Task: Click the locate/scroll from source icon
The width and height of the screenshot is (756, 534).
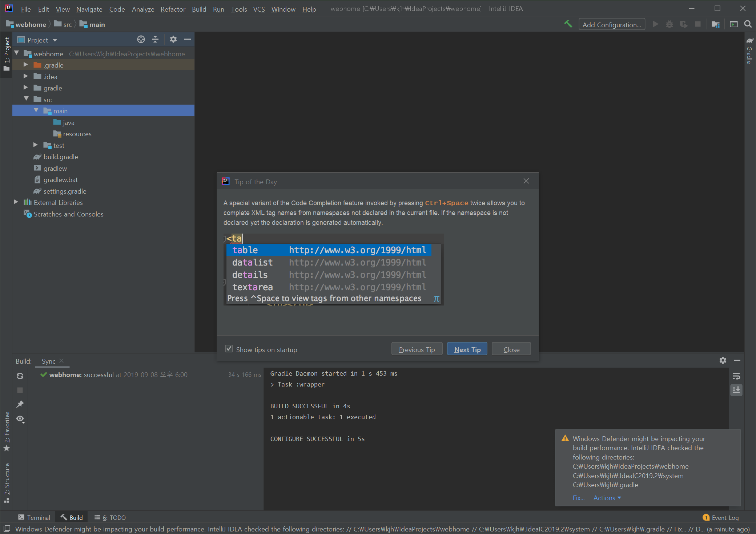Action: click(x=141, y=40)
